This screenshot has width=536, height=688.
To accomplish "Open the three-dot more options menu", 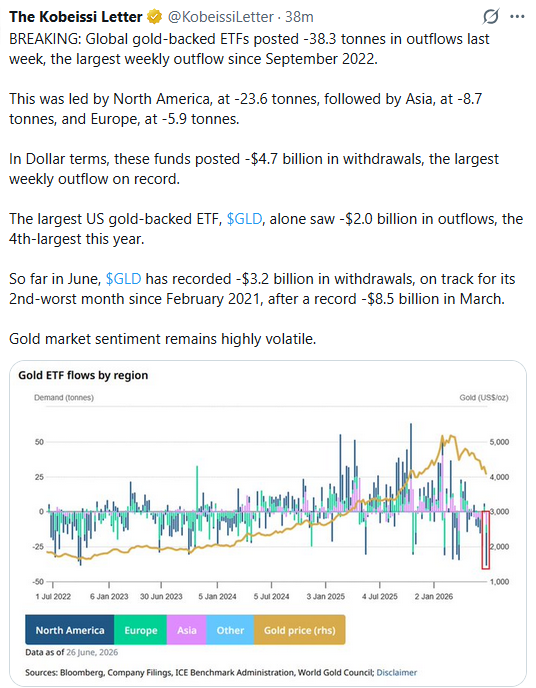I will [x=517, y=17].
